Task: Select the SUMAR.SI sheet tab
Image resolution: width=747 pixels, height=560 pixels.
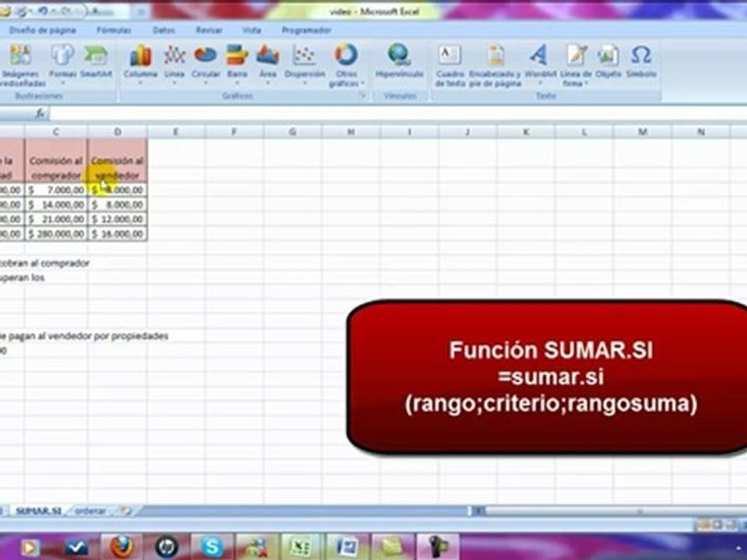Action: (x=39, y=510)
